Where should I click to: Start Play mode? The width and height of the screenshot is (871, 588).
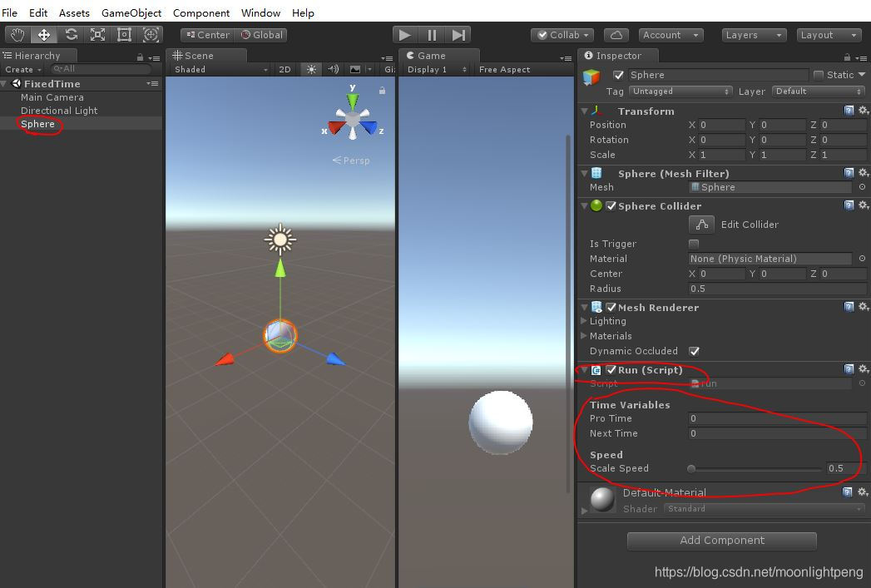(405, 35)
